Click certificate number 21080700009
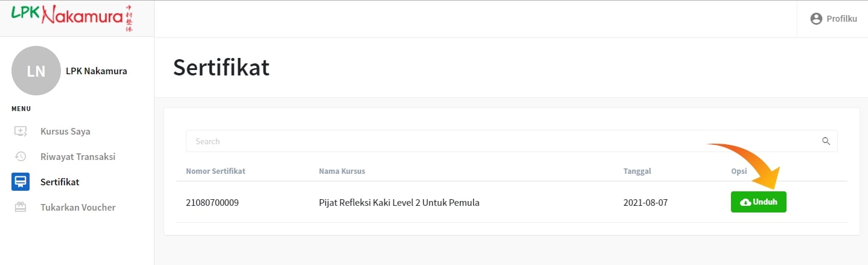 212,202
